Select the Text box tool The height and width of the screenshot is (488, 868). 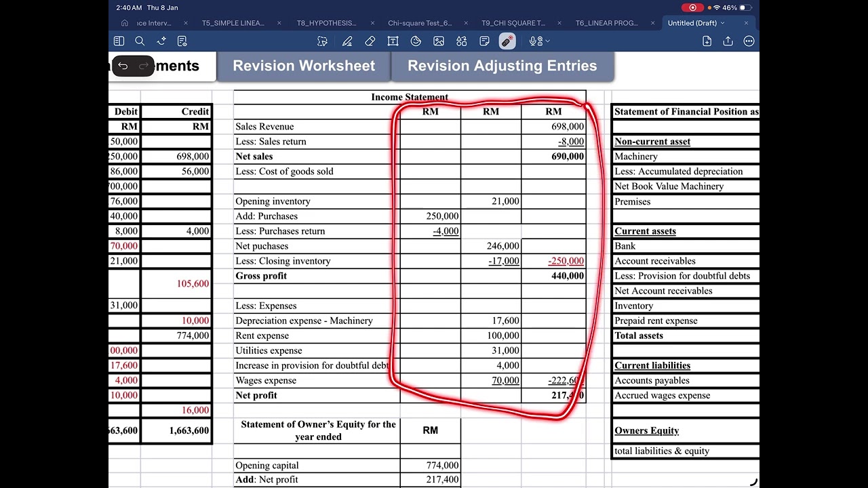[x=393, y=41]
